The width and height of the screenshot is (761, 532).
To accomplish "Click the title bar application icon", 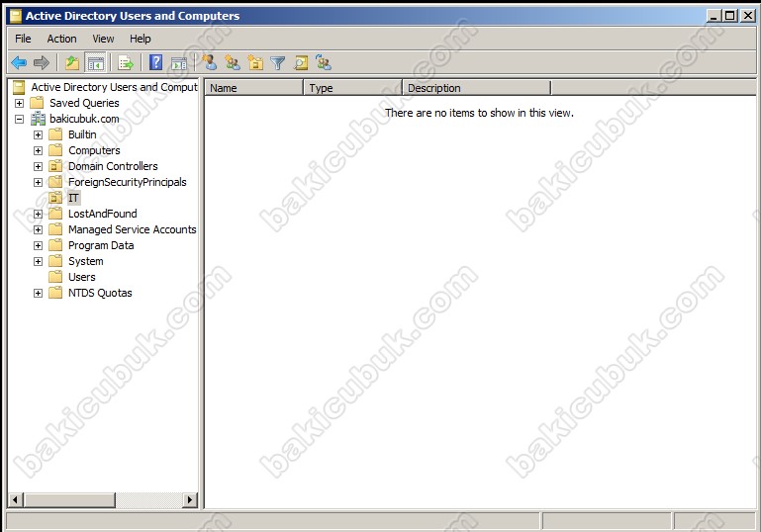I will [x=16, y=16].
